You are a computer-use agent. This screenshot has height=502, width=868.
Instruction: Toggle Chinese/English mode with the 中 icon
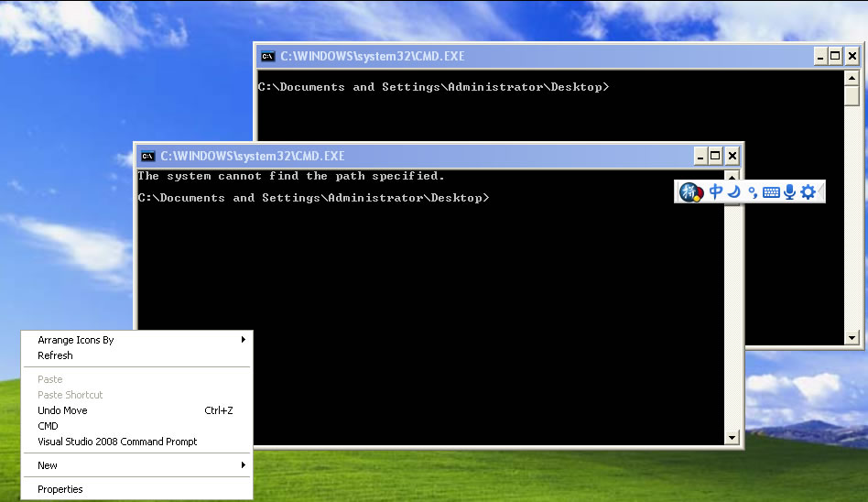(x=715, y=191)
